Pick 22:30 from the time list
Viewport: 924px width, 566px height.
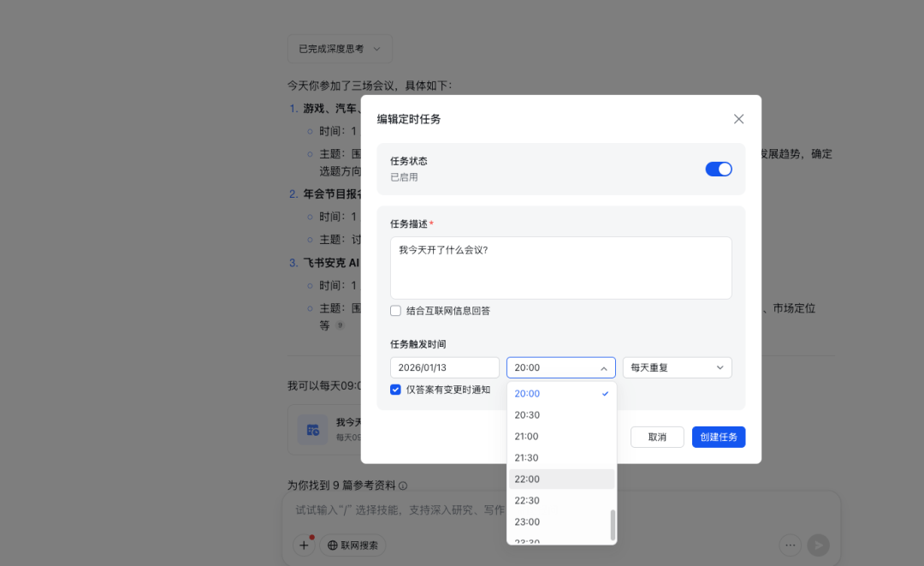tap(561, 501)
